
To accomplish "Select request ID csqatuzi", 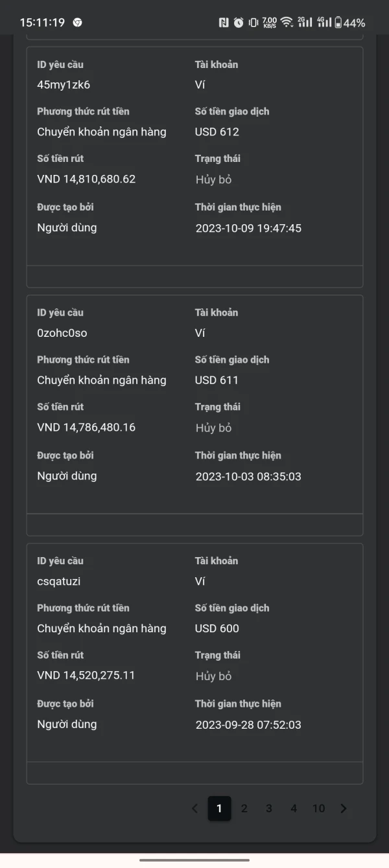I will 59,581.
